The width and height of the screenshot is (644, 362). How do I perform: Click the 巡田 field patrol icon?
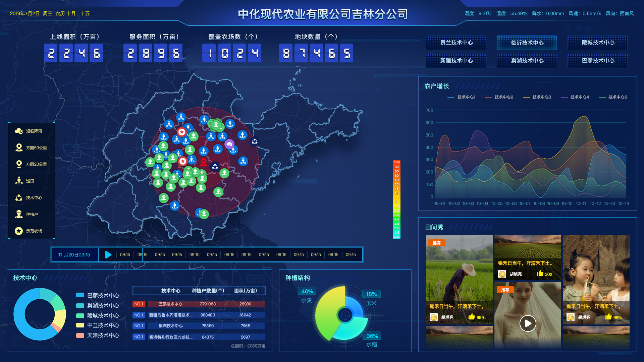(19, 181)
